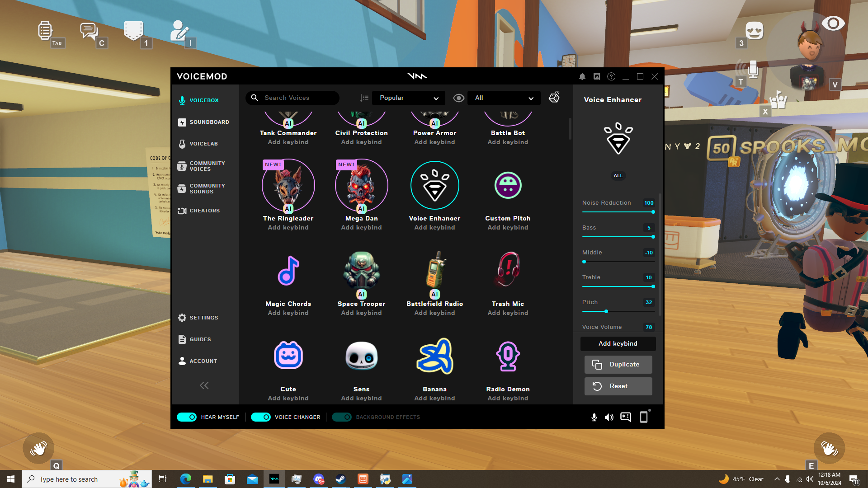Viewport: 868px width, 488px height.
Task: Open the Discord icon in the title bar
Action: (597, 77)
